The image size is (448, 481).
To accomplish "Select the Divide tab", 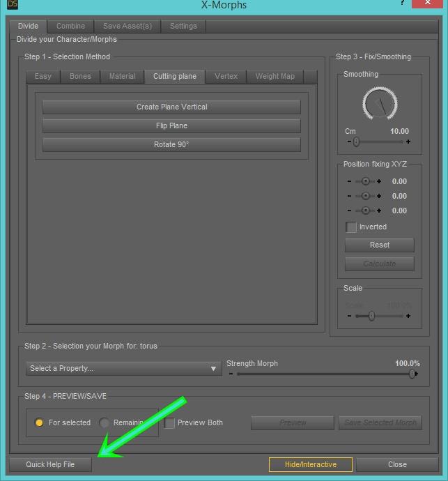I will (x=28, y=26).
